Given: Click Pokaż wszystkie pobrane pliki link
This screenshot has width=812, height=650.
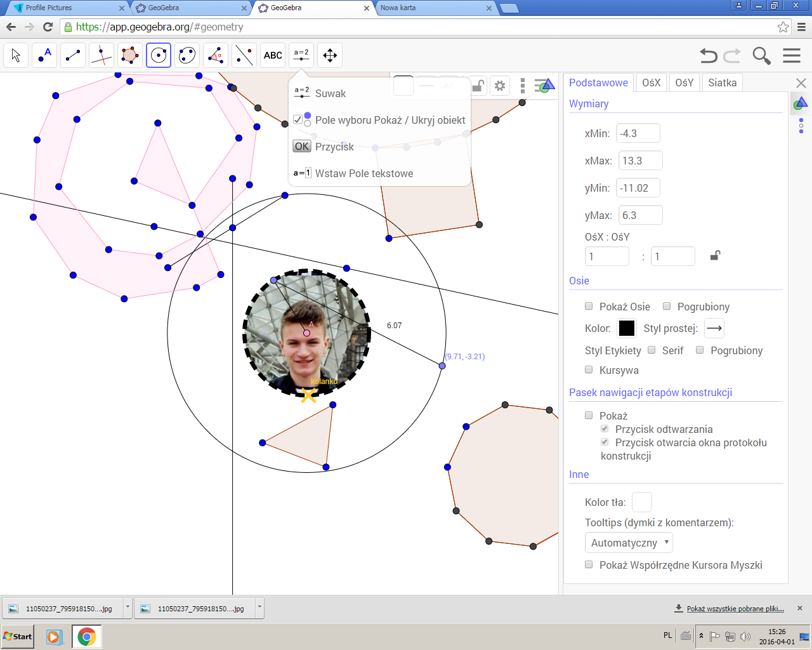Looking at the screenshot, I should pyautogui.click(x=735, y=609).
